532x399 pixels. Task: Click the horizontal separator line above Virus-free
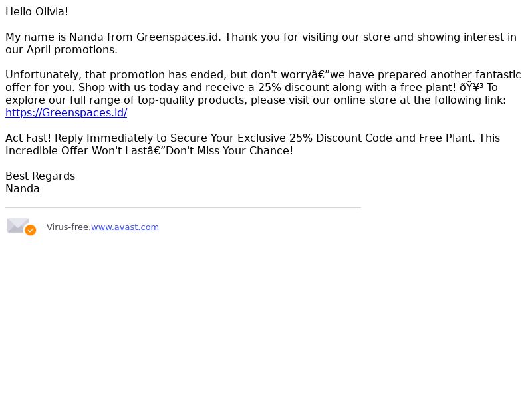pyautogui.click(x=184, y=207)
